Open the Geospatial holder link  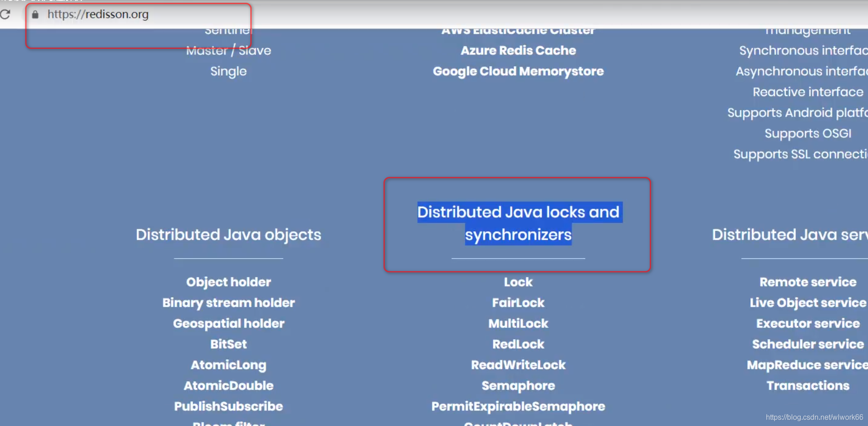point(228,324)
